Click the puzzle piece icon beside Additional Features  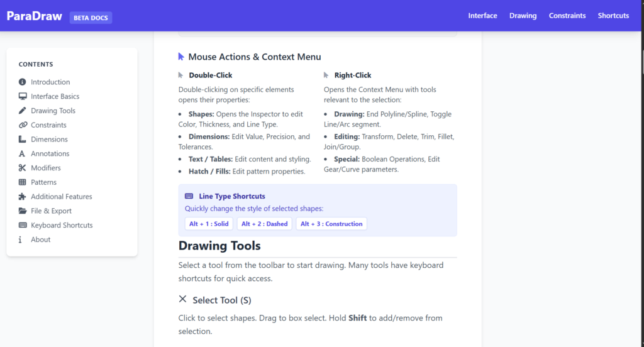(22, 196)
